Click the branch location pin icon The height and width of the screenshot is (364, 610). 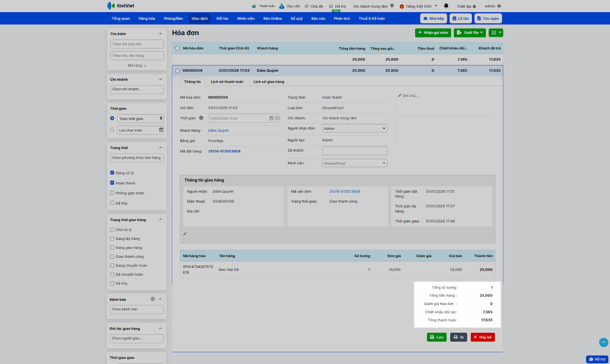392,6
